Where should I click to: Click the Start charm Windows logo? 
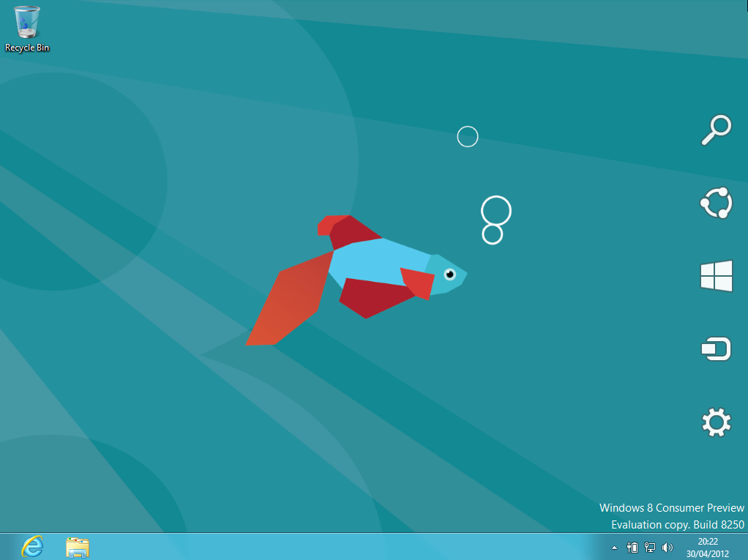point(716,277)
